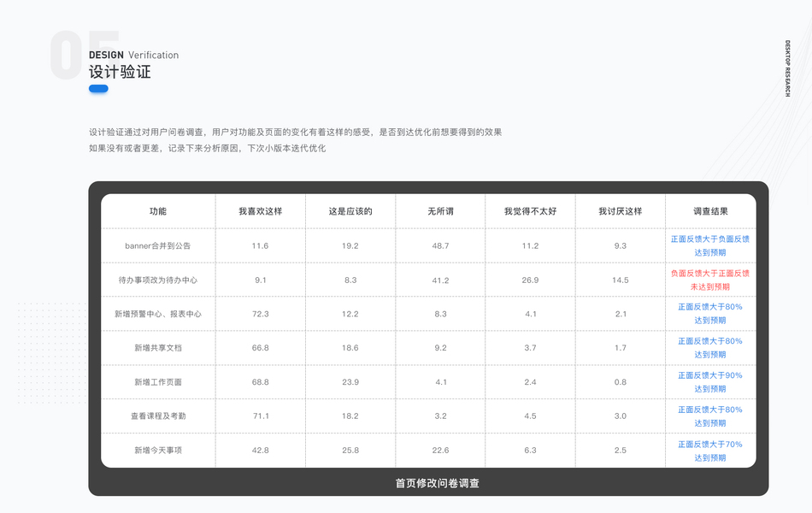The image size is (812, 513).
Task: Select the description line starting "设计验证通过对用户问卷调查"
Action: (295, 133)
